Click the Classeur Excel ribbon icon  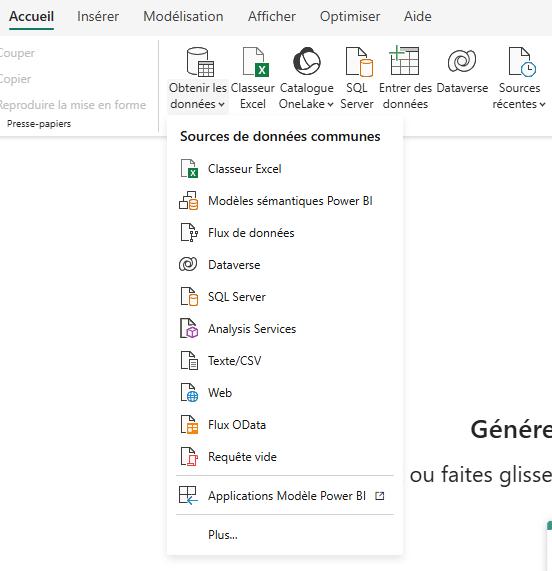tap(255, 62)
